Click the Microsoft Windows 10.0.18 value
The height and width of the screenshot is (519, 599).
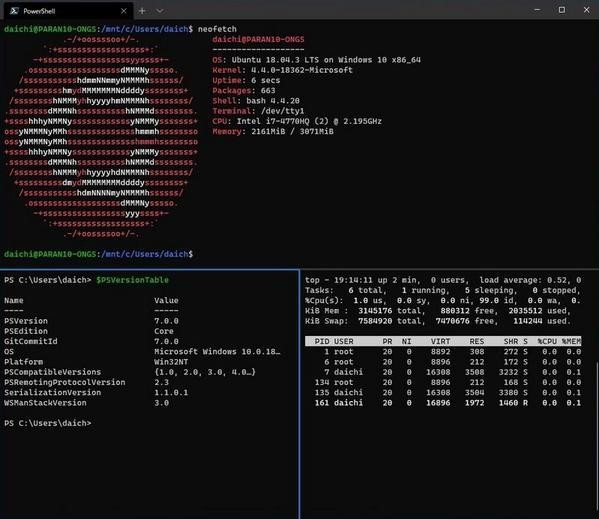point(217,351)
